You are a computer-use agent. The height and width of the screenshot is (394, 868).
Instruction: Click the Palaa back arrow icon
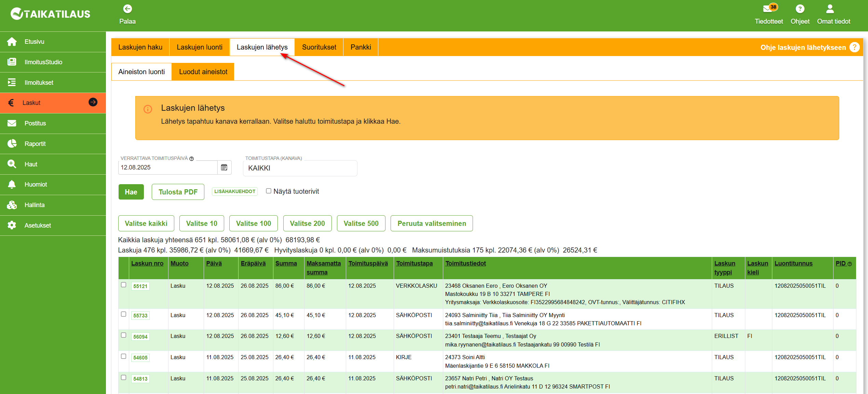tap(127, 9)
